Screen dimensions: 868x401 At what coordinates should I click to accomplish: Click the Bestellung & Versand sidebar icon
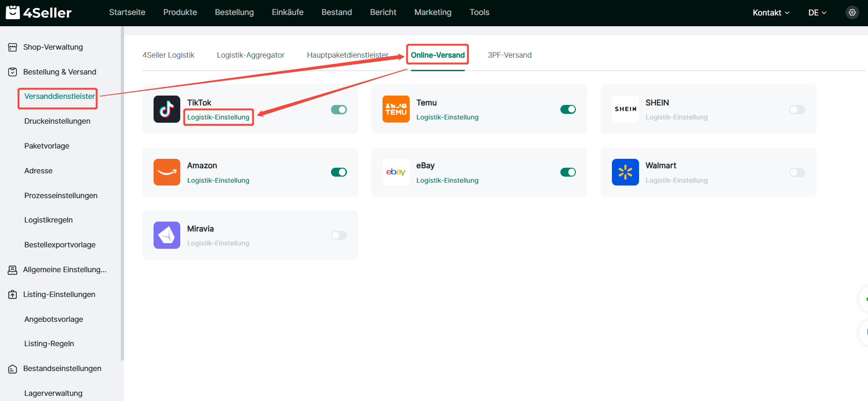[x=13, y=72]
